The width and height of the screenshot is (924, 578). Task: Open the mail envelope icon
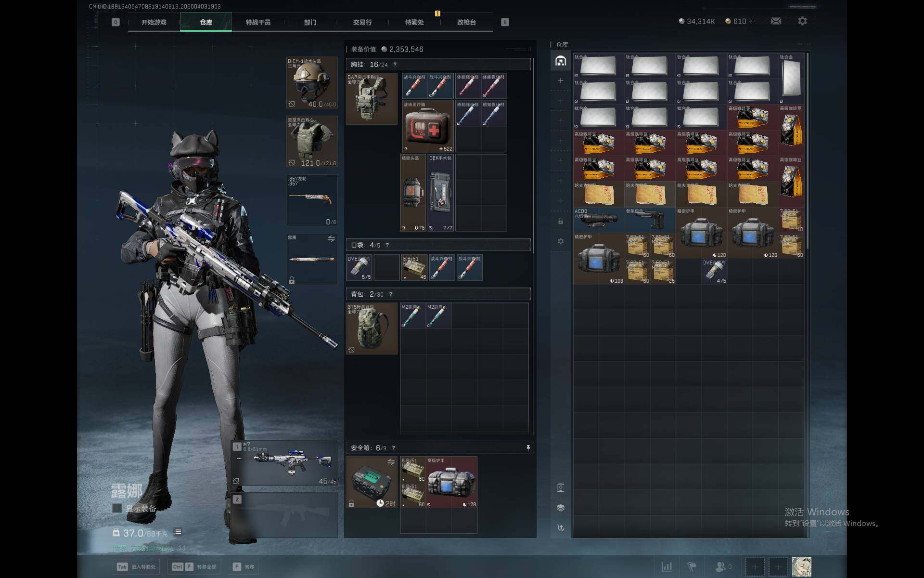pos(776,21)
